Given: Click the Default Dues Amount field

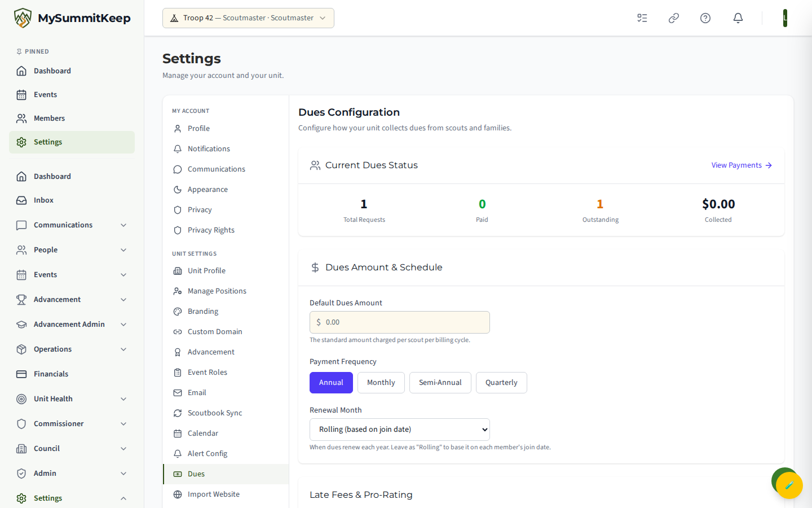Looking at the screenshot, I should point(400,322).
